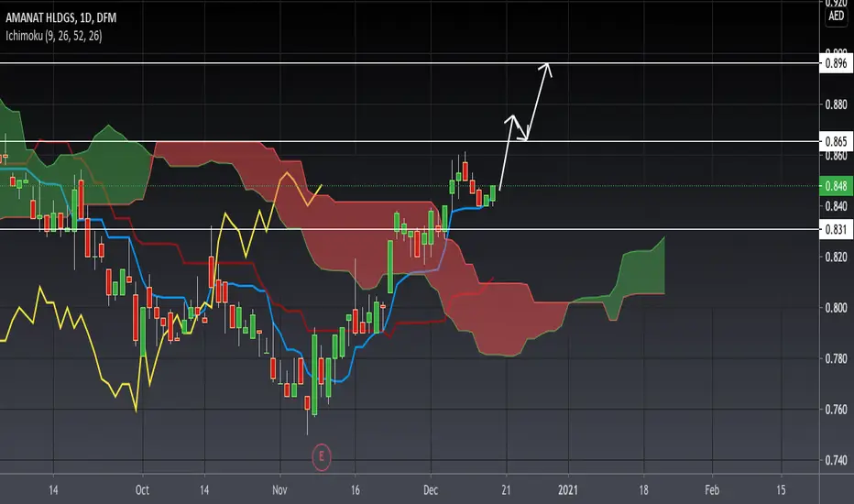This screenshot has height=504, width=854.
Task: Click the 0.740 price scale value
Action: point(836,460)
